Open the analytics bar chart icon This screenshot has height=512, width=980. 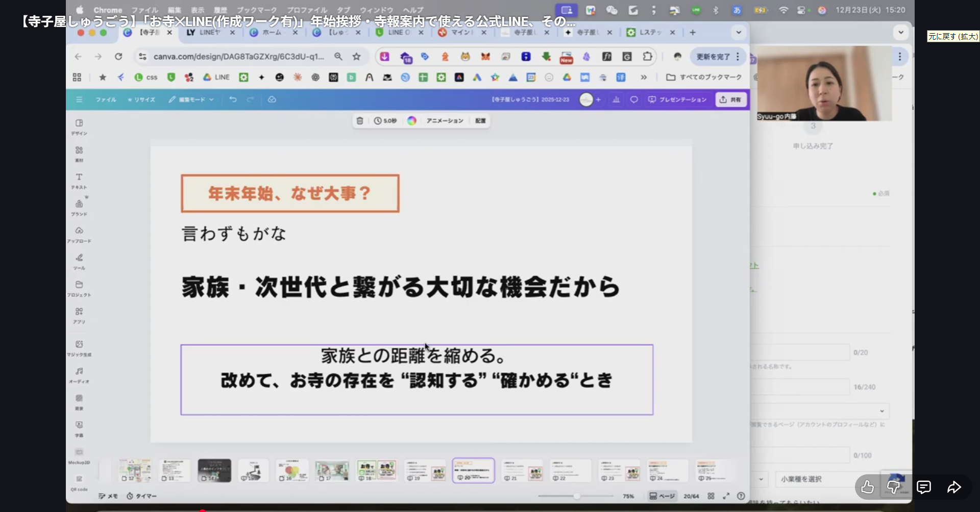(616, 99)
